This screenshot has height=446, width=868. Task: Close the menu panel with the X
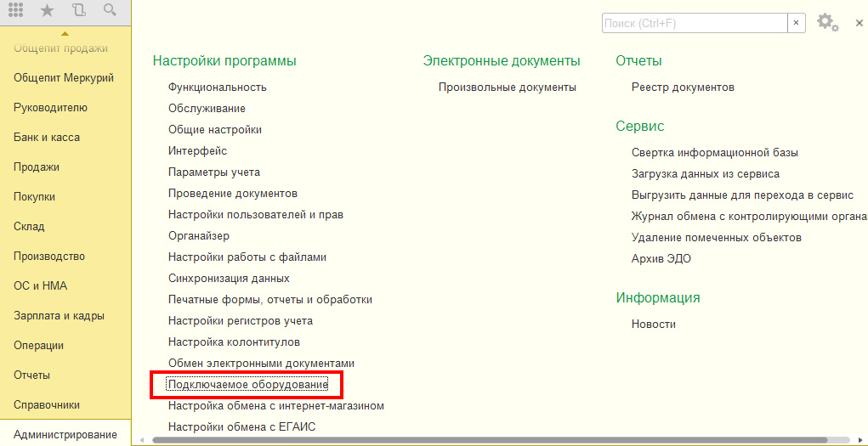pyautogui.click(x=859, y=23)
